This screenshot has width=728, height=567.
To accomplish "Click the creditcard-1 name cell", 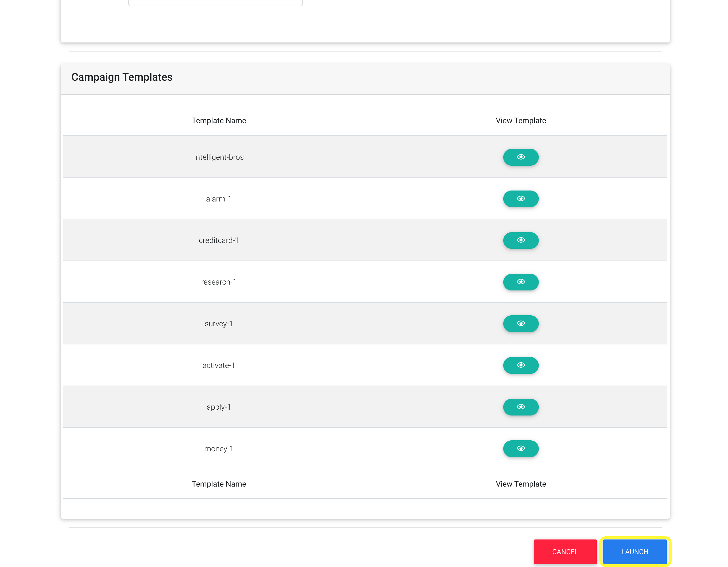I will (219, 240).
